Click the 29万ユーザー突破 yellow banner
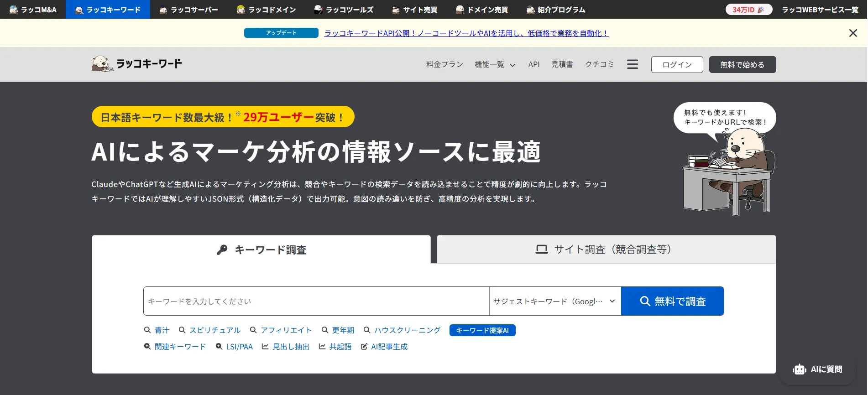Viewport: 868px width, 395px height. (223, 117)
